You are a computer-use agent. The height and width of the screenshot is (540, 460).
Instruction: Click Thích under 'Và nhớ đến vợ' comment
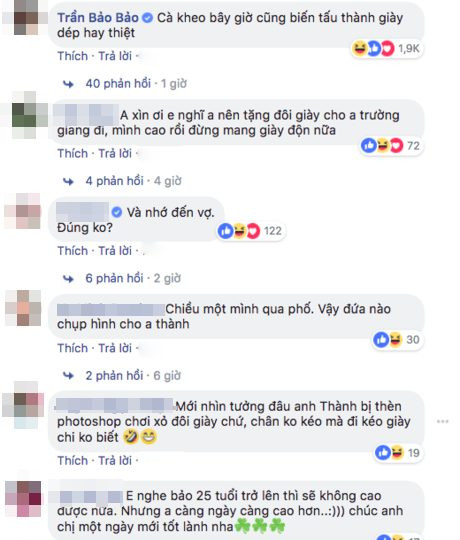[x=73, y=251]
